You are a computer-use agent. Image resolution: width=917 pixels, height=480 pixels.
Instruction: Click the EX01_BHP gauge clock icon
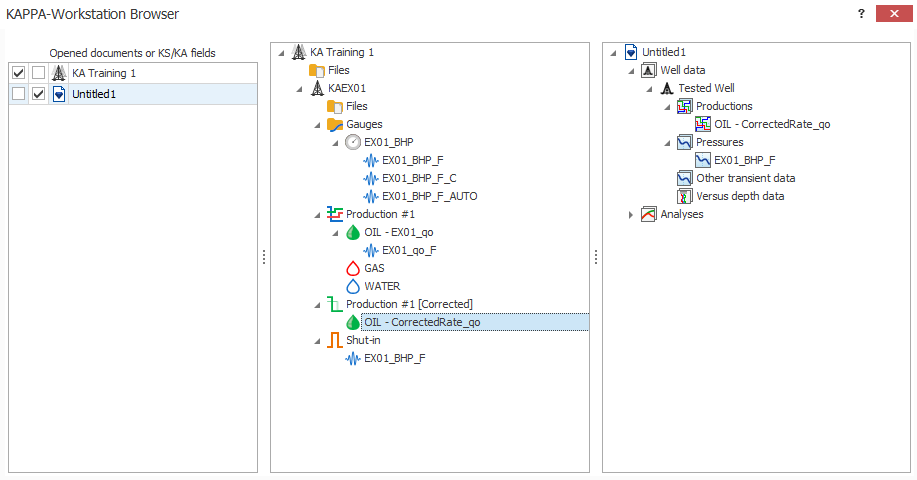[353, 142]
